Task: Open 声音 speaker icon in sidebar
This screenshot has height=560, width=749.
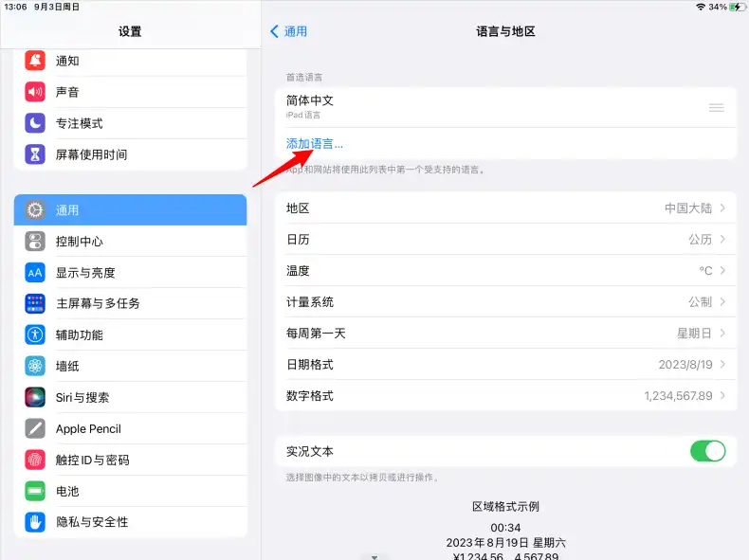Action: pos(35,92)
